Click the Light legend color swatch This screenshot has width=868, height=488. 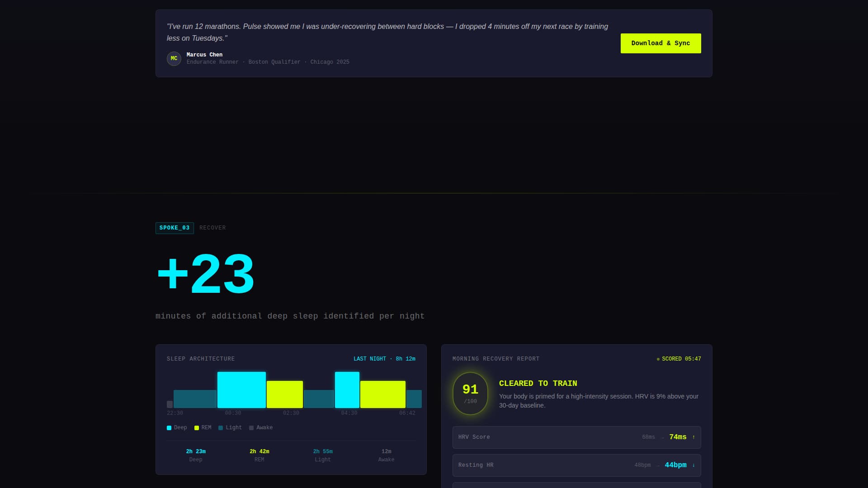[221, 428]
